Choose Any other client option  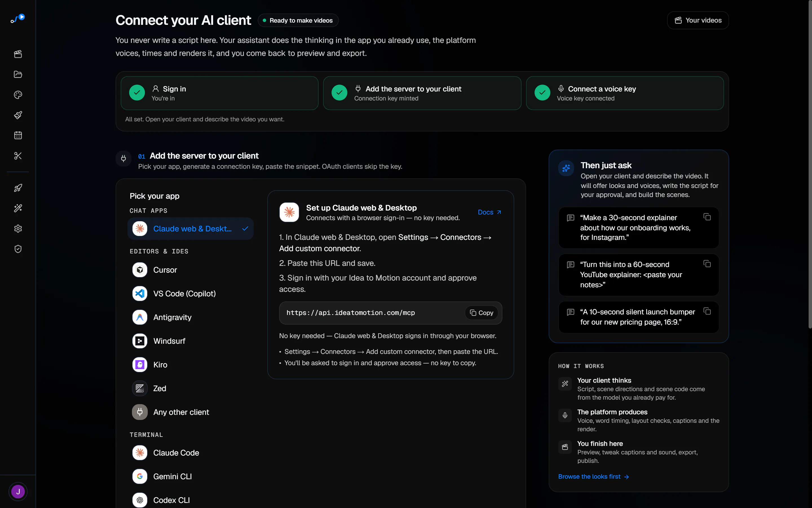pyautogui.click(x=191, y=412)
